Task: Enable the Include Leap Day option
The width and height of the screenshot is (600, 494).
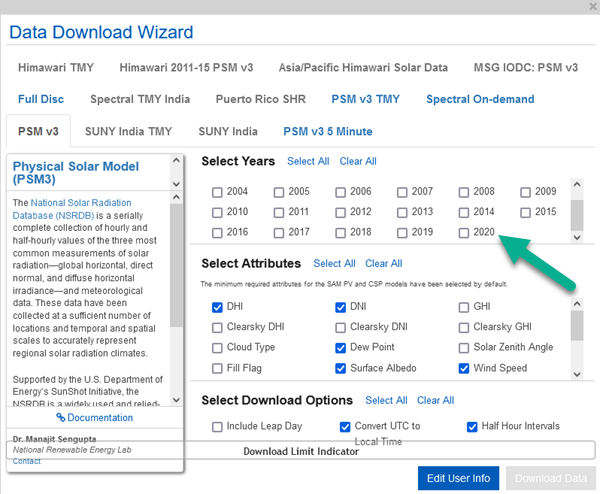Action: pos(218,427)
